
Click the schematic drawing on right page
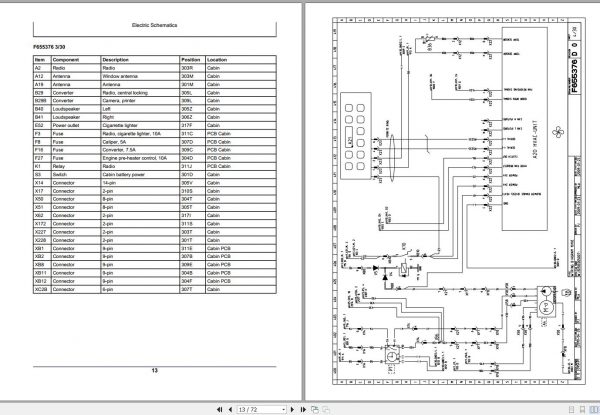pyautogui.click(x=459, y=201)
